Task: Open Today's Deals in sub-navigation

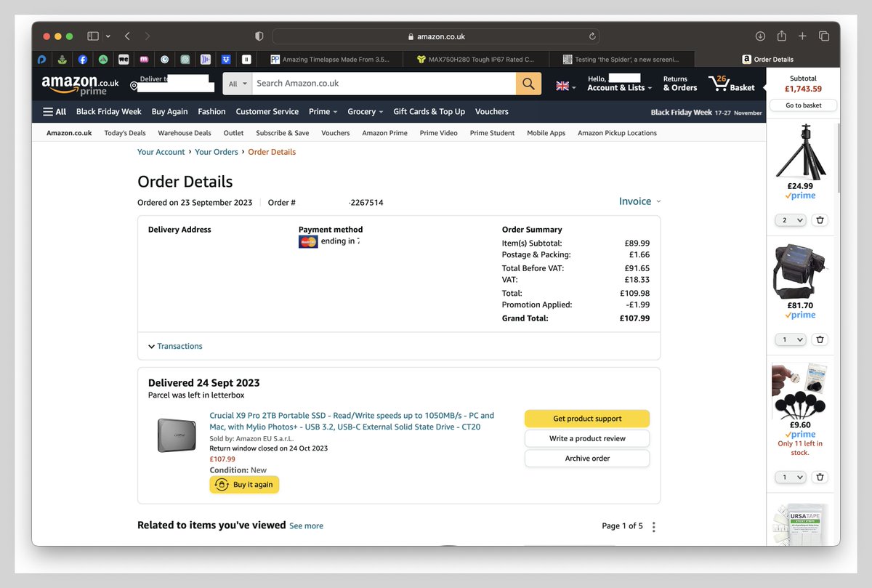Action: point(125,133)
